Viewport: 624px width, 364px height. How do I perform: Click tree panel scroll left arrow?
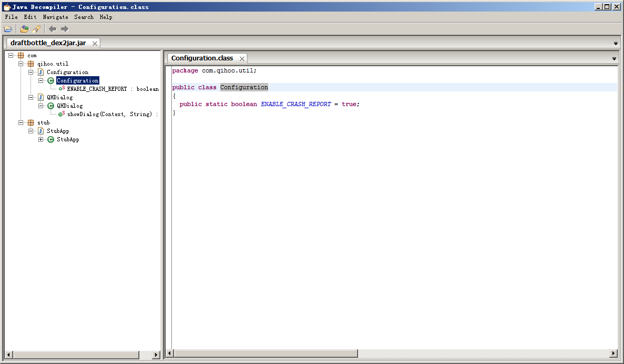(9, 355)
